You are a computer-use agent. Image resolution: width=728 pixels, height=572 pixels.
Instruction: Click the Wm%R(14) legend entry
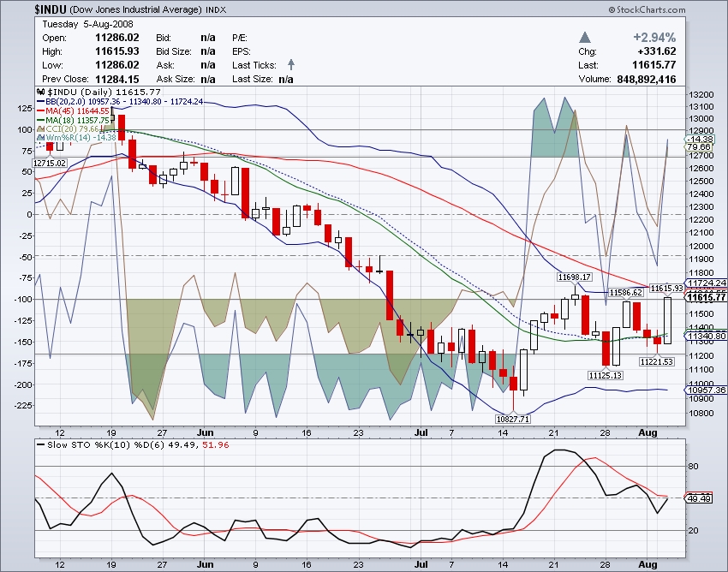coord(77,138)
